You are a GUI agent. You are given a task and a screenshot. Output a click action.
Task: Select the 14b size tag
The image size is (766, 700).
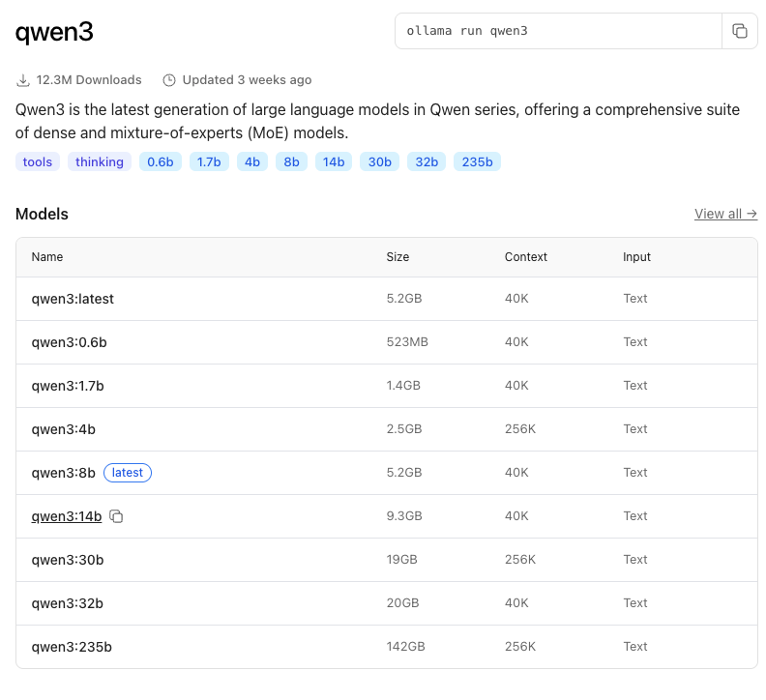point(334,161)
